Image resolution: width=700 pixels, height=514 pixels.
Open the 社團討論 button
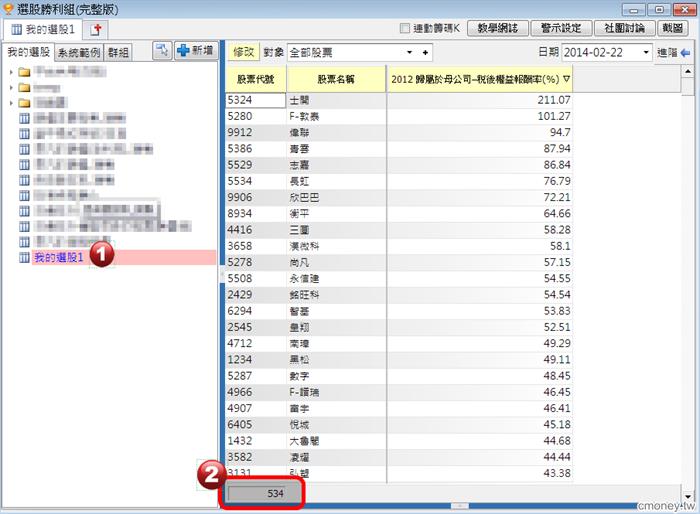coord(625,28)
